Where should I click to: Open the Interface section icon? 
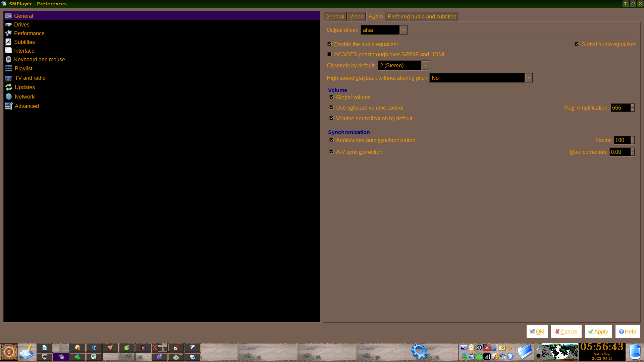click(x=8, y=51)
